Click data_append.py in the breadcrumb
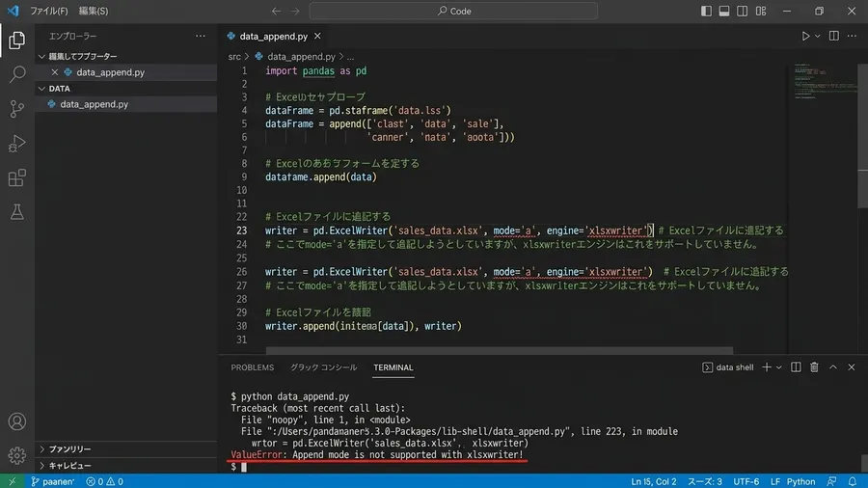Image resolution: width=868 pixels, height=488 pixels. pos(301,57)
